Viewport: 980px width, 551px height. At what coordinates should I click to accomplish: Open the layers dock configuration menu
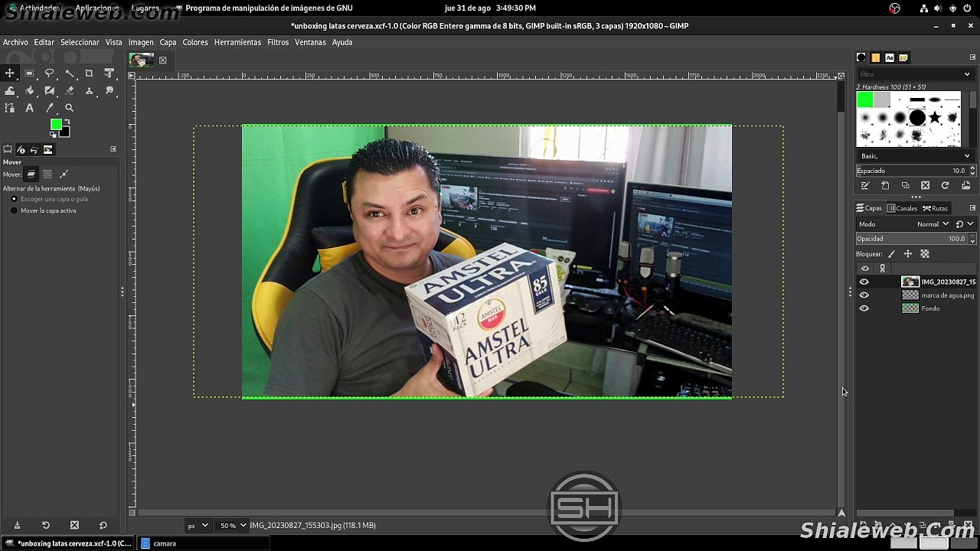click(x=972, y=208)
